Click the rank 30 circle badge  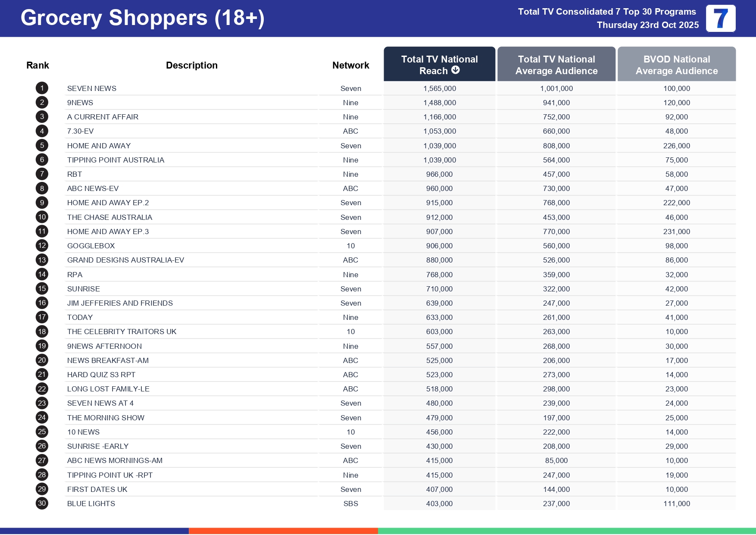[x=42, y=504]
